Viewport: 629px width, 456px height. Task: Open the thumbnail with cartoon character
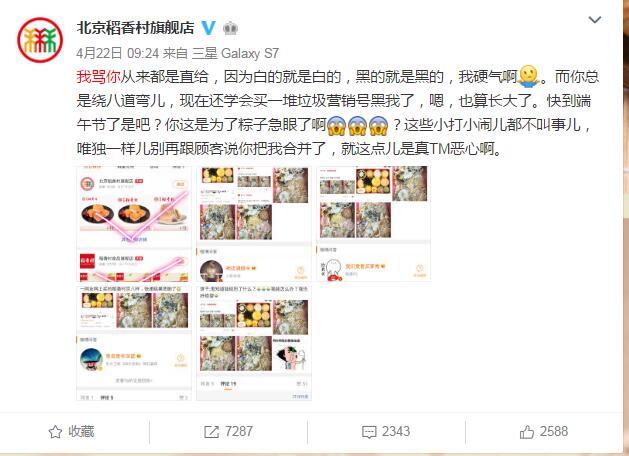[254, 343]
